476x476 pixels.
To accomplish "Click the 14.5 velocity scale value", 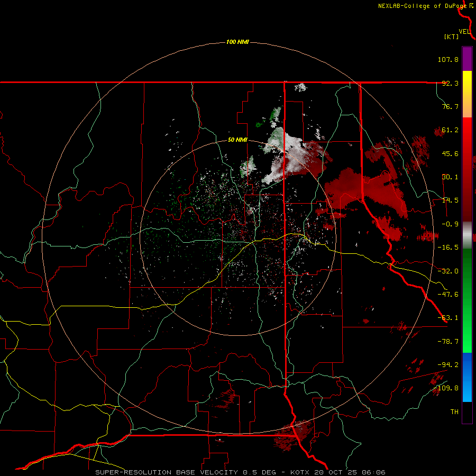I will pyautogui.click(x=450, y=200).
